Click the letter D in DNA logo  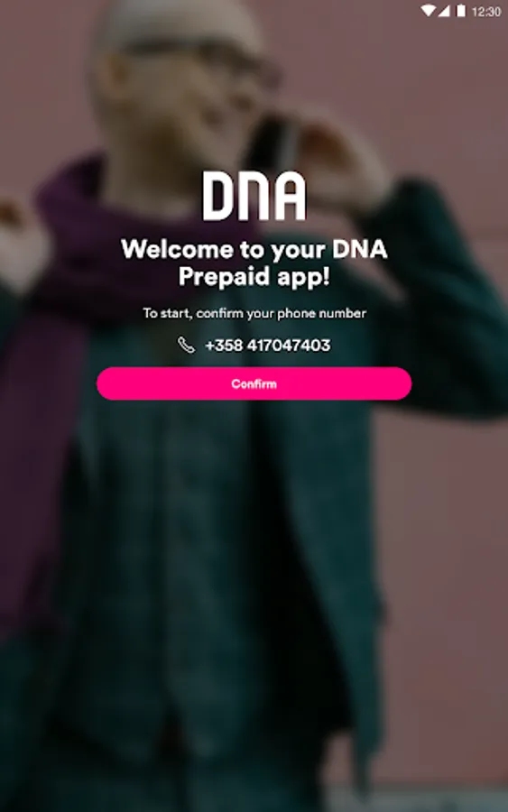tap(218, 197)
